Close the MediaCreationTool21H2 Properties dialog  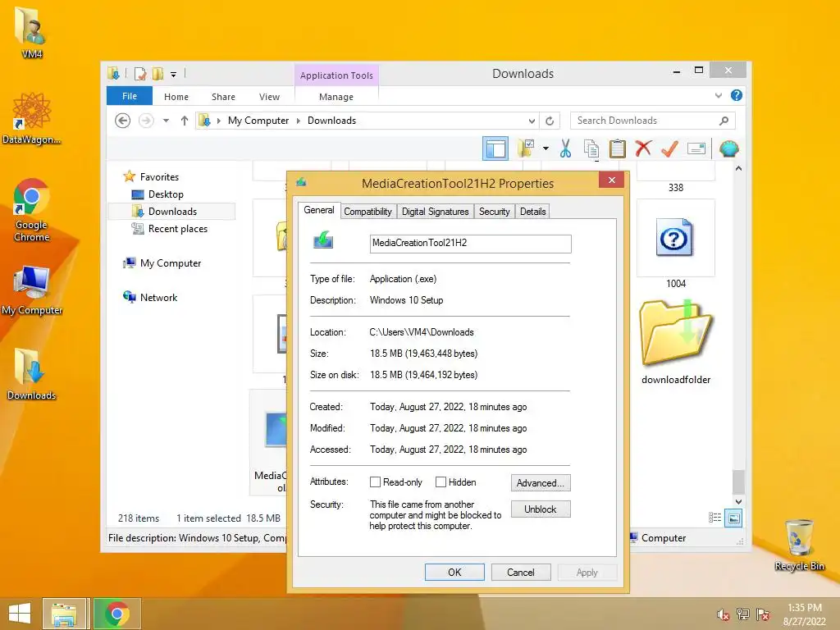pyautogui.click(x=612, y=180)
